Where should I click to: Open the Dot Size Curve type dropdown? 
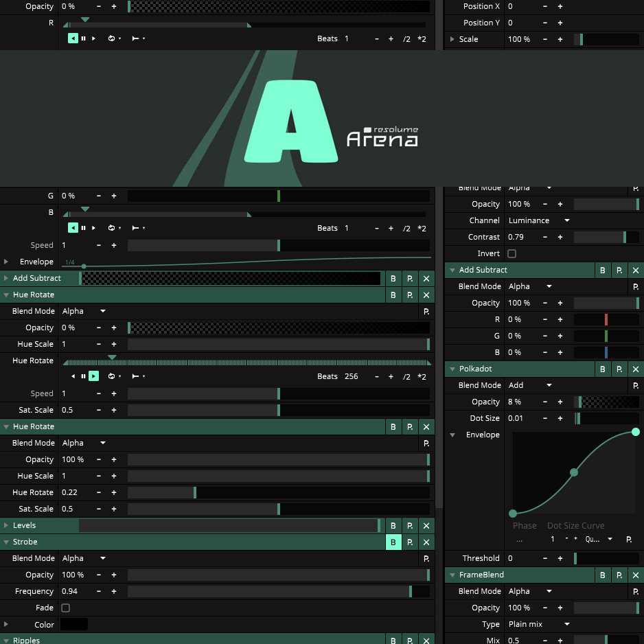tap(599, 539)
